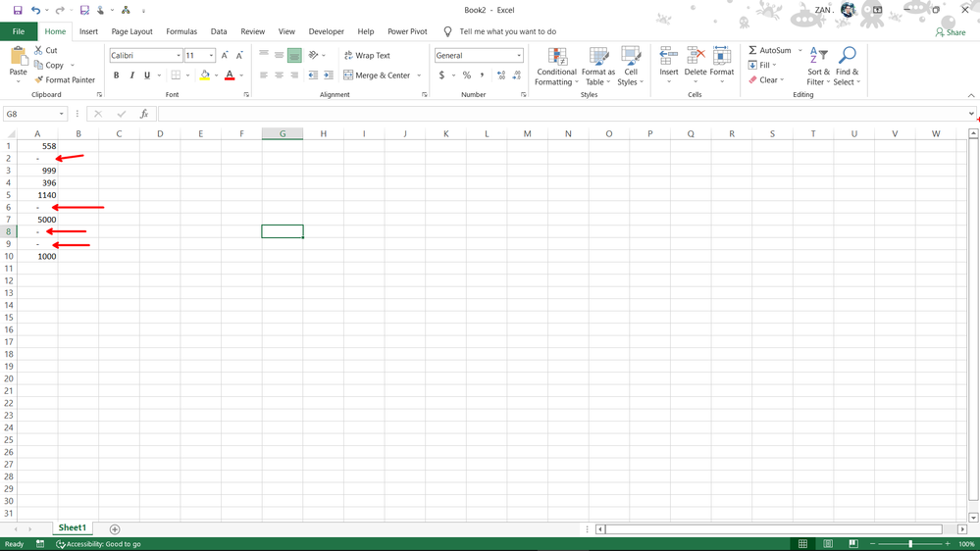Click the Orientation text angle icon
This screenshot has height=551, width=980.
[x=313, y=56]
